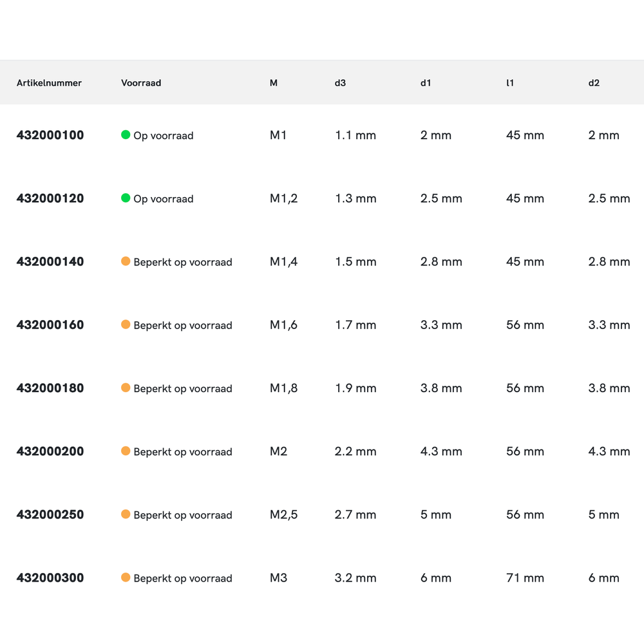Click "Beperkt op voorraad" text for 432000250
644x644 pixels.
[x=183, y=515]
